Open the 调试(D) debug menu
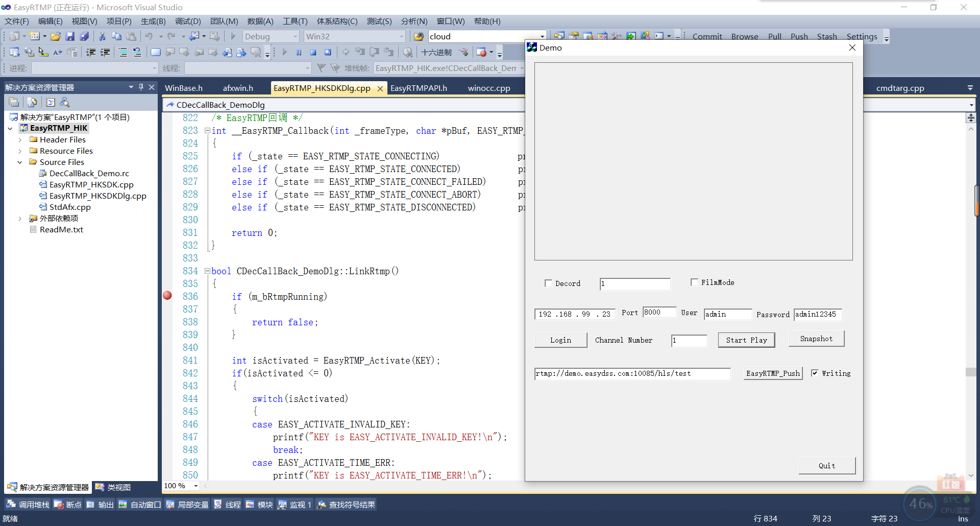This screenshot has width=980, height=526. coord(188,21)
